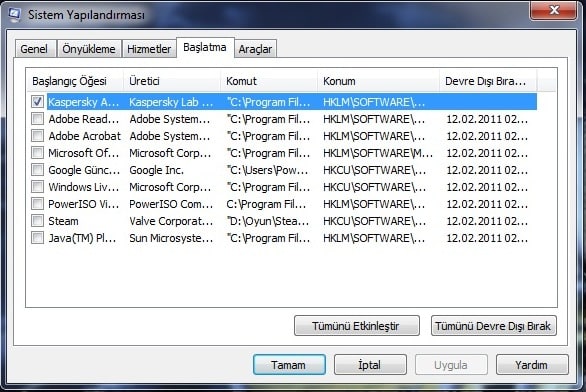Image resolution: width=586 pixels, height=392 pixels.
Task: Open the Araçlar tab
Action: [255, 49]
